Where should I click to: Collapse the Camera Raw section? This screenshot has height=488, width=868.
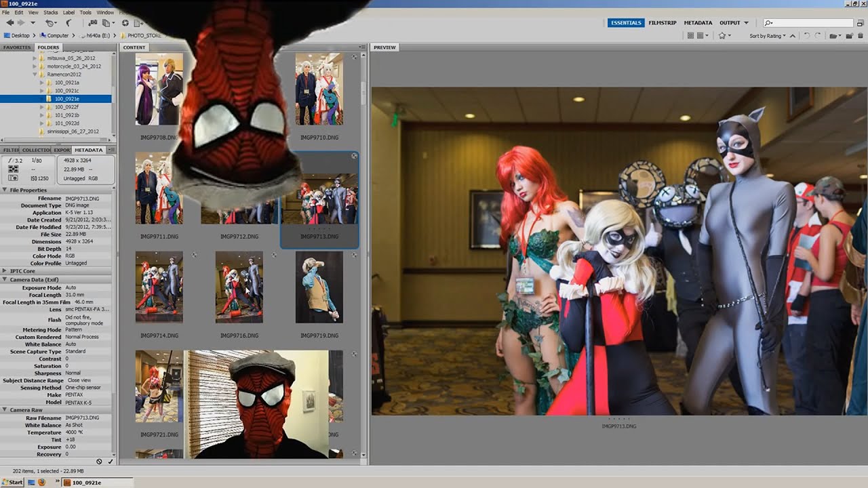5,410
